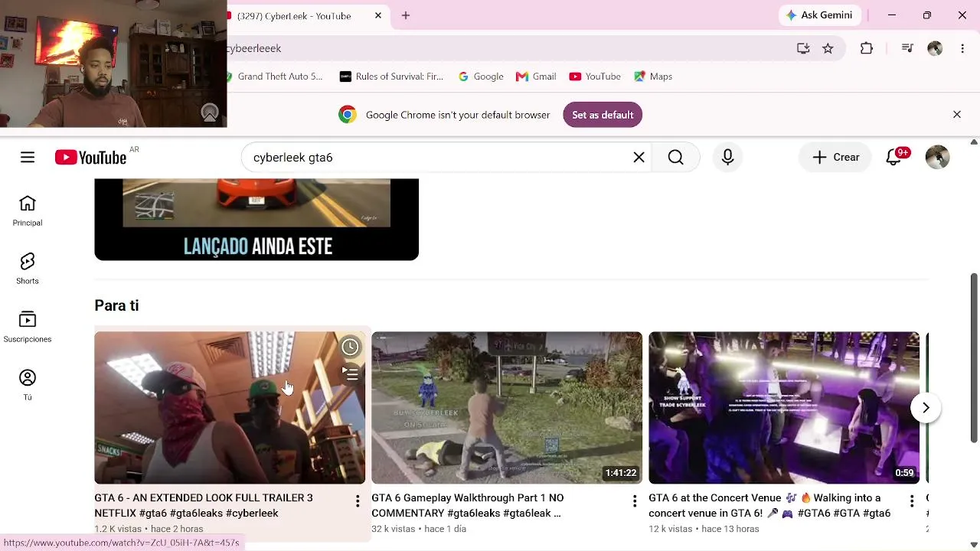The width and height of the screenshot is (980, 551).
Task: Open Principal in the sidebar
Action: click(28, 210)
